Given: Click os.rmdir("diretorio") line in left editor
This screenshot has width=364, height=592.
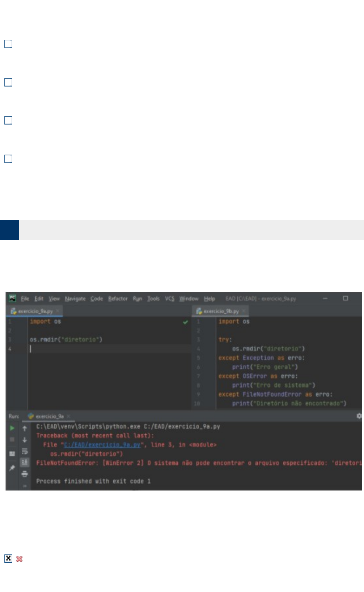Looking at the screenshot, I should pos(66,339).
